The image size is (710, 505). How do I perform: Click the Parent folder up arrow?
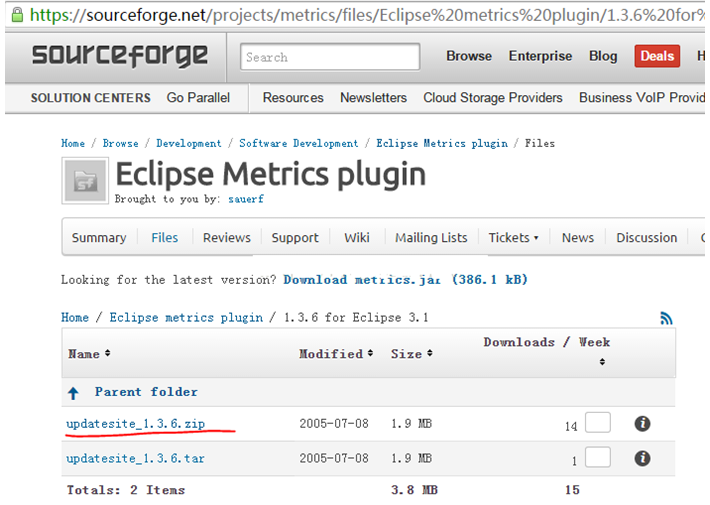tap(73, 393)
